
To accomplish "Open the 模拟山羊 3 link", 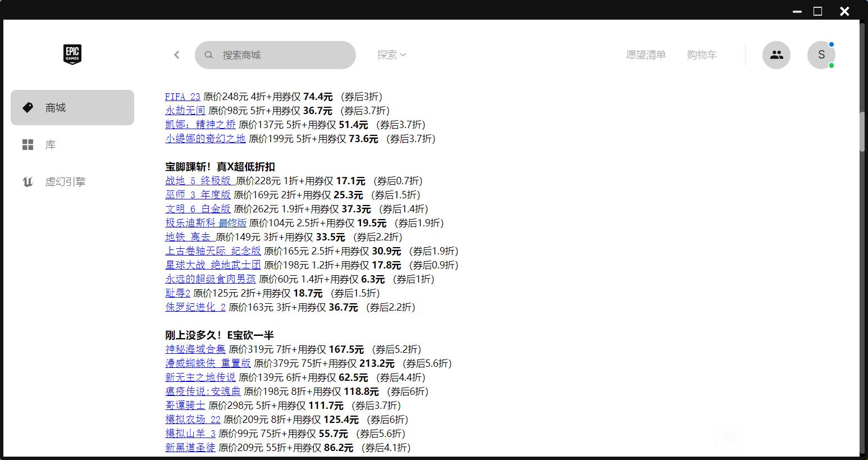I will (190, 434).
